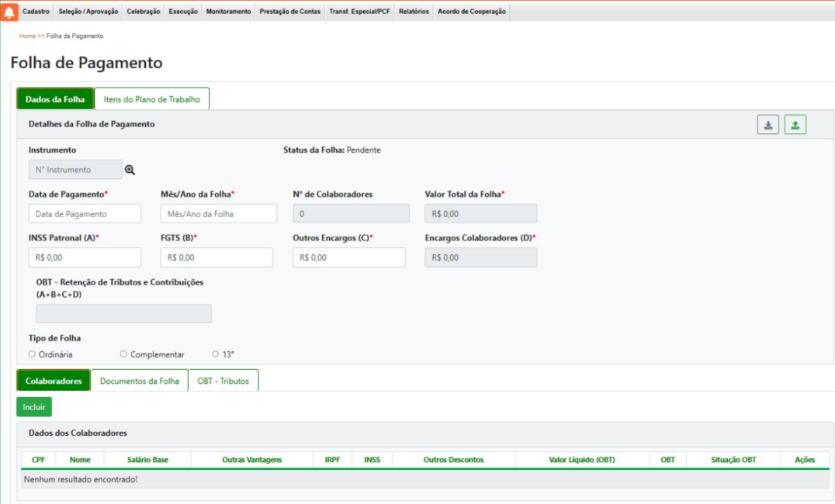Click the green upload icon button

(795, 125)
